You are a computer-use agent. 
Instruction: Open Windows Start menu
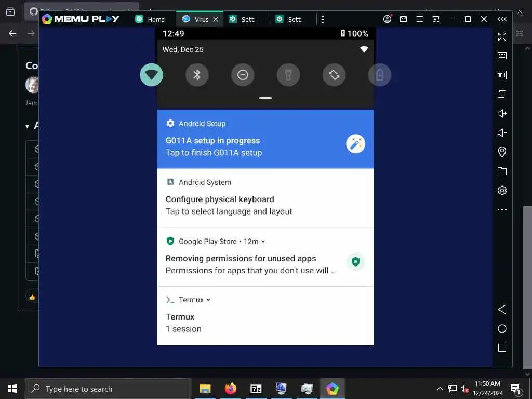tap(12, 389)
